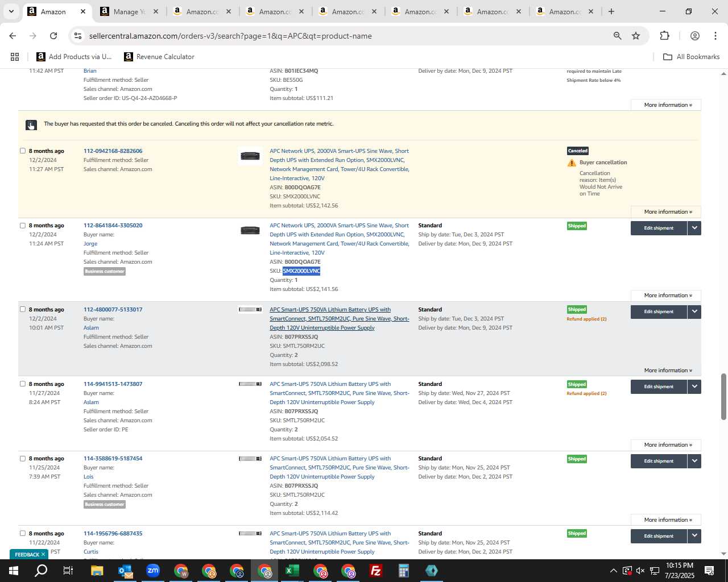Open the All Bookmarks folder
Viewport: 728px width, 582px height.
click(x=692, y=57)
